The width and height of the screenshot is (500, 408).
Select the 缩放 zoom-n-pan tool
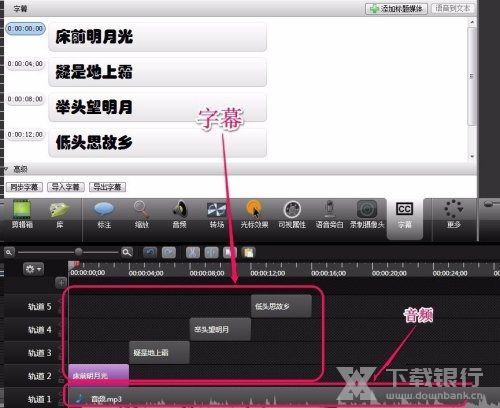[x=142, y=214]
